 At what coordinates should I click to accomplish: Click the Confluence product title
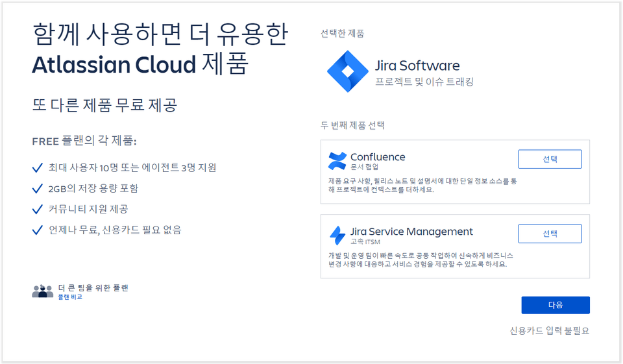click(x=378, y=157)
